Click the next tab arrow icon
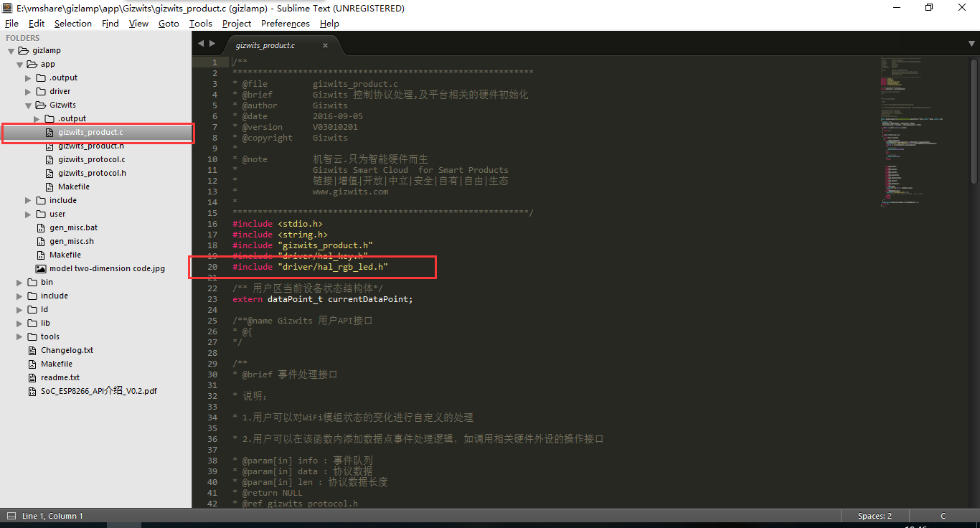 (212, 44)
